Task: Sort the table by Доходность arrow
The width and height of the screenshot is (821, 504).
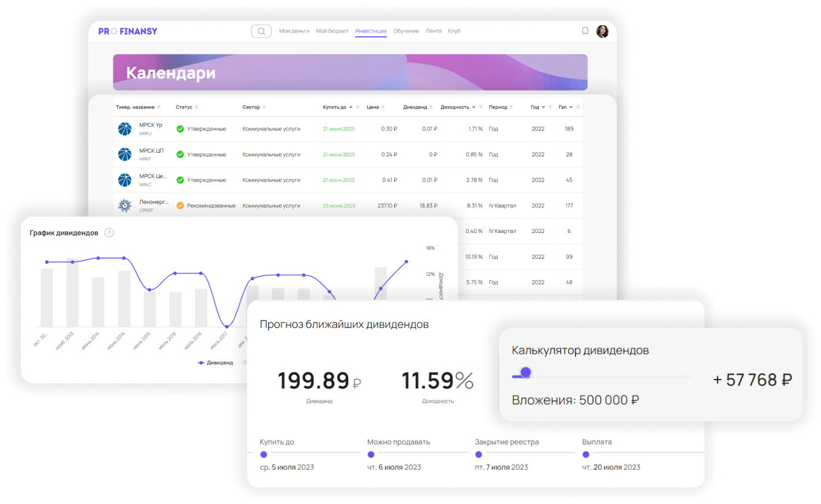Action: click(474, 107)
